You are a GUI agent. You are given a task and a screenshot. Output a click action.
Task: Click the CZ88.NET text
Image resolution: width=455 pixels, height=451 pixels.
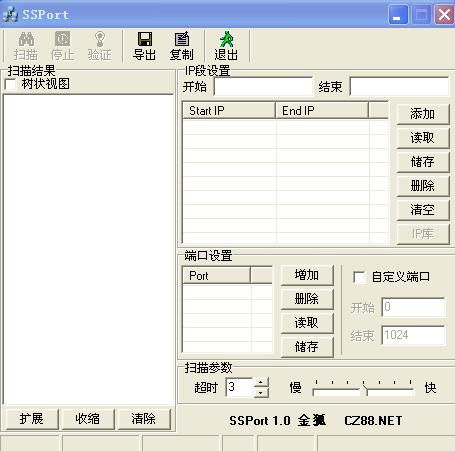(373, 421)
